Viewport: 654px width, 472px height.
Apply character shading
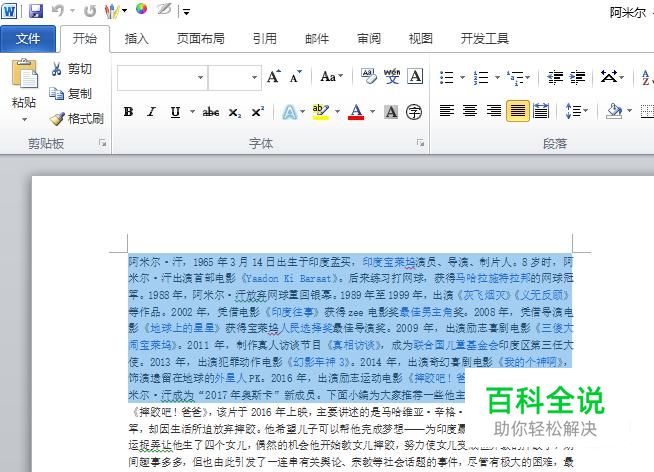(391, 112)
